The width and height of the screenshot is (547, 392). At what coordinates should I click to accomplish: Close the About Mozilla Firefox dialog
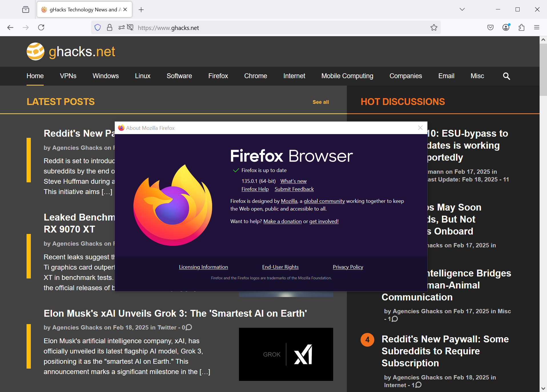click(x=420, y=128)
